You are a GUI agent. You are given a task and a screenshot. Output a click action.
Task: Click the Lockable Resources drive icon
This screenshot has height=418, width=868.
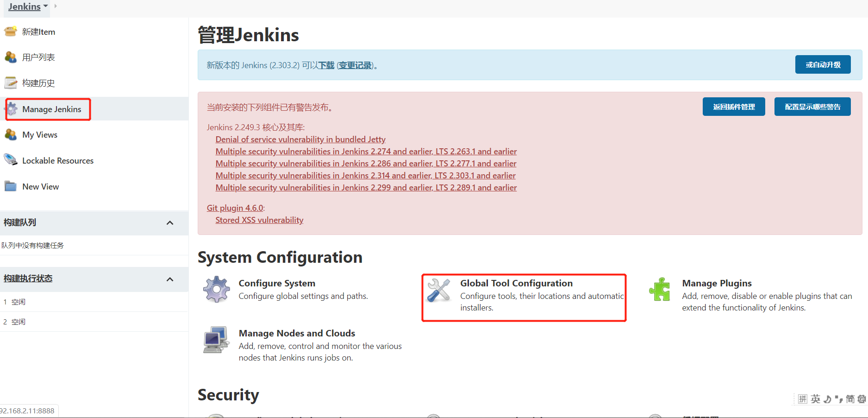click(11, 160)
